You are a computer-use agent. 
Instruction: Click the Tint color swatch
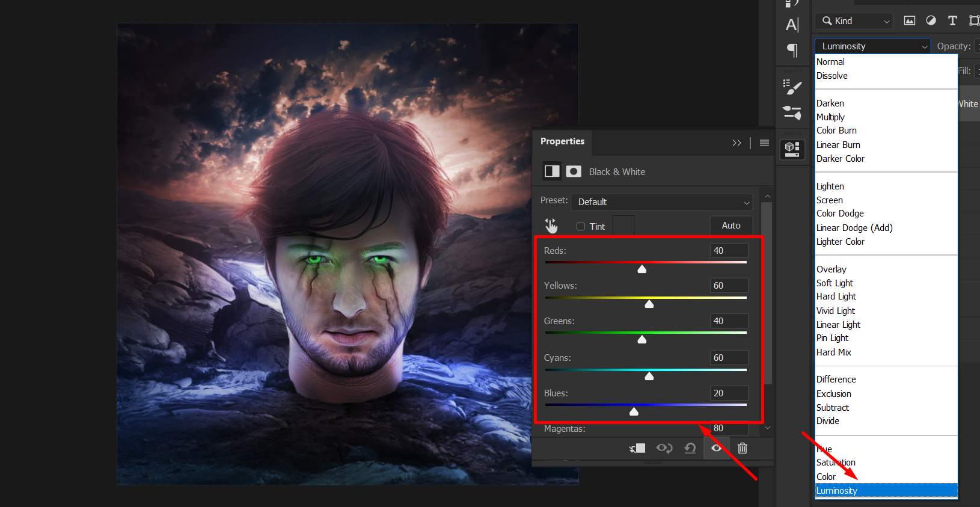tap(623, 226)
